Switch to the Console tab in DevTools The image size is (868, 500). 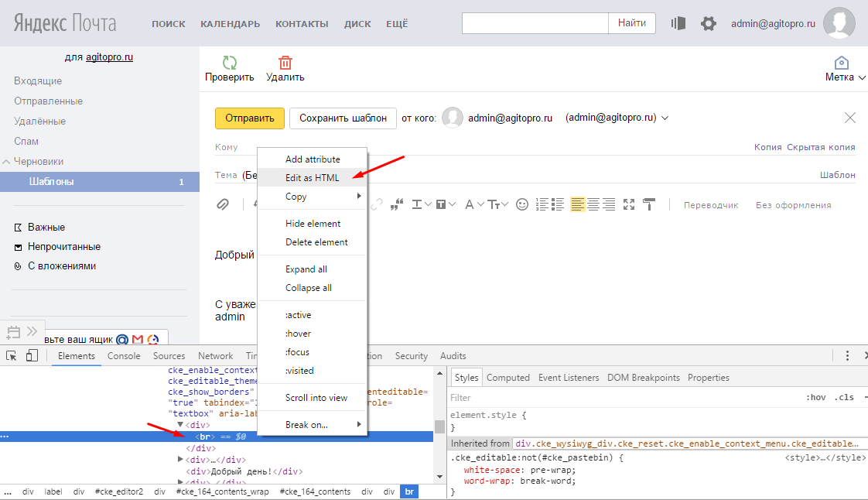(124, 356)
